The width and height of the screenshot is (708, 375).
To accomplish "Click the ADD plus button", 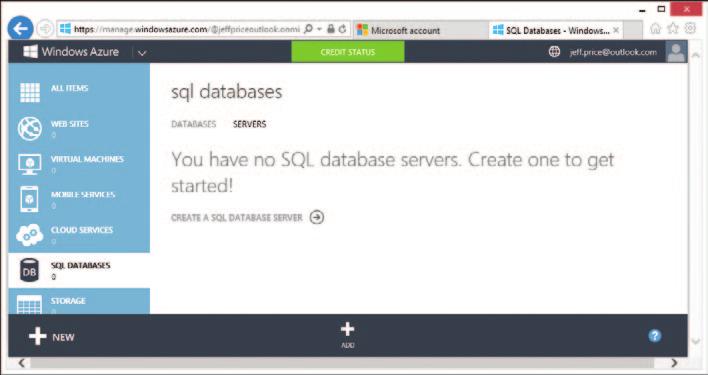I will click(347, 335).
